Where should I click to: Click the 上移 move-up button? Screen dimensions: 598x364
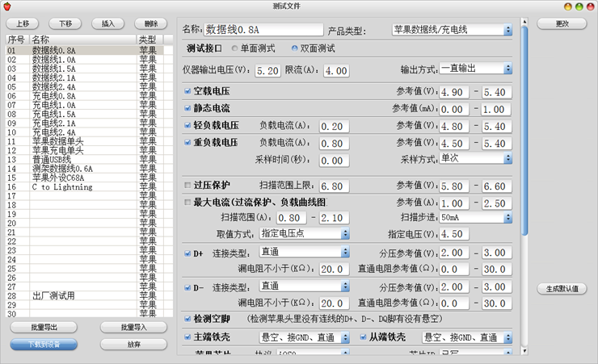click(23, 24)
